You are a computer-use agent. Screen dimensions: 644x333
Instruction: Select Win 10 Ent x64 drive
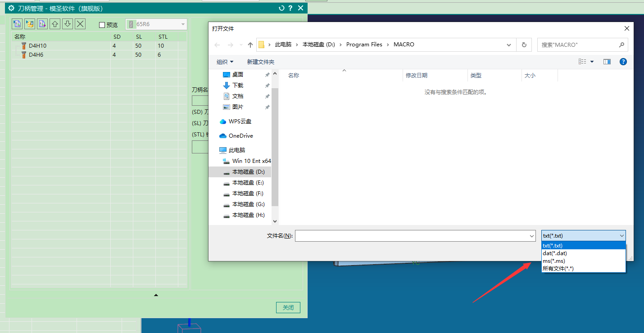[252, 161]
